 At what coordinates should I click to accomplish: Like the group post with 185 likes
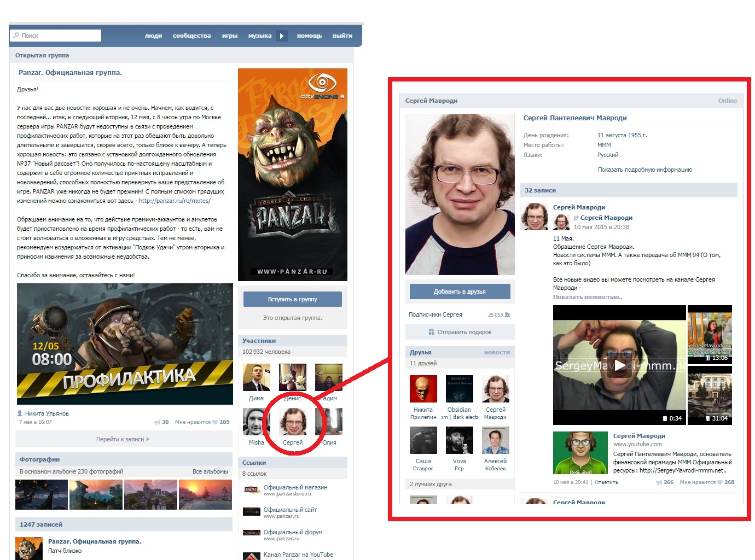(x=215, y=422)
